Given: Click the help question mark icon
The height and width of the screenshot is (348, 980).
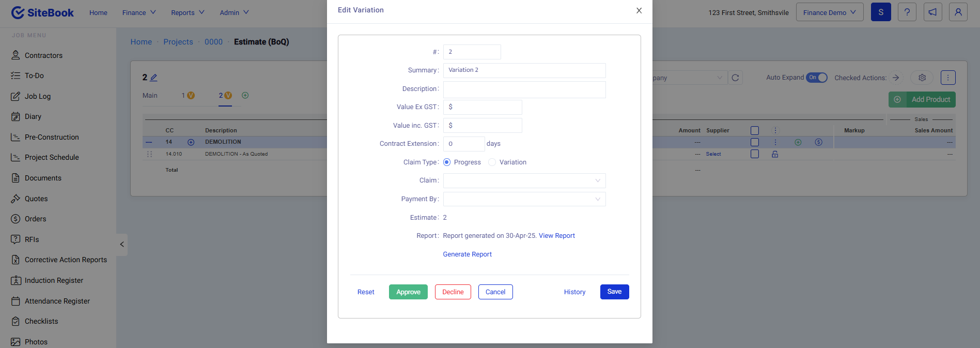Looking at the screenshot, I should [x=907, y=12].
